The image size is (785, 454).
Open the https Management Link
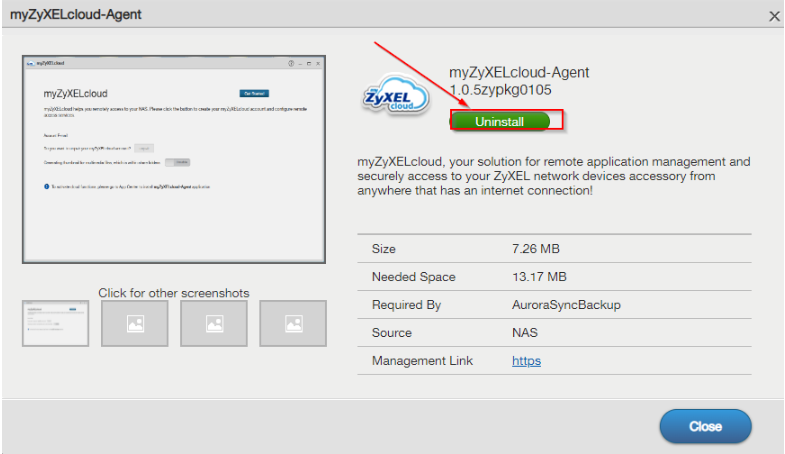pos(526,361)
